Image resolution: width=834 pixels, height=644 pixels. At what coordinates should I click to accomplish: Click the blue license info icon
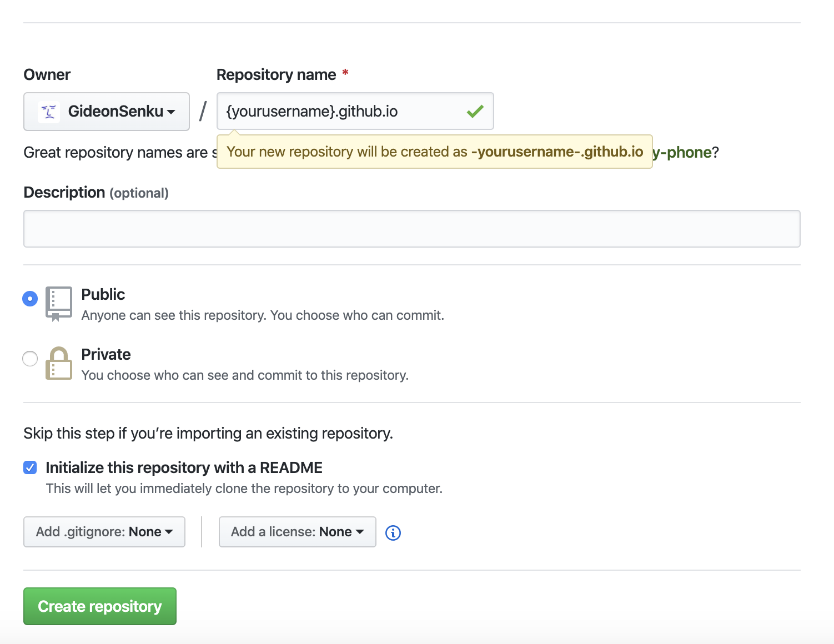click(393, 533)
